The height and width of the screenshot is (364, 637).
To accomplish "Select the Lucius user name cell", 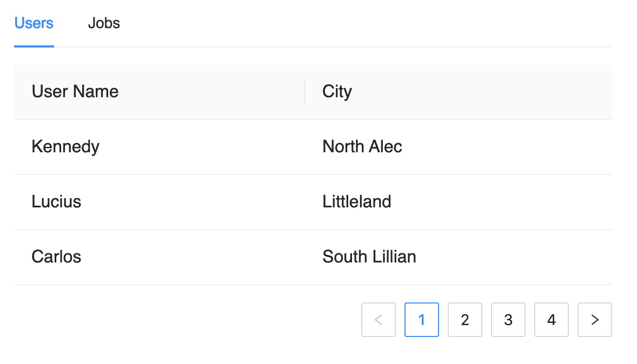I will pos(56,201).
